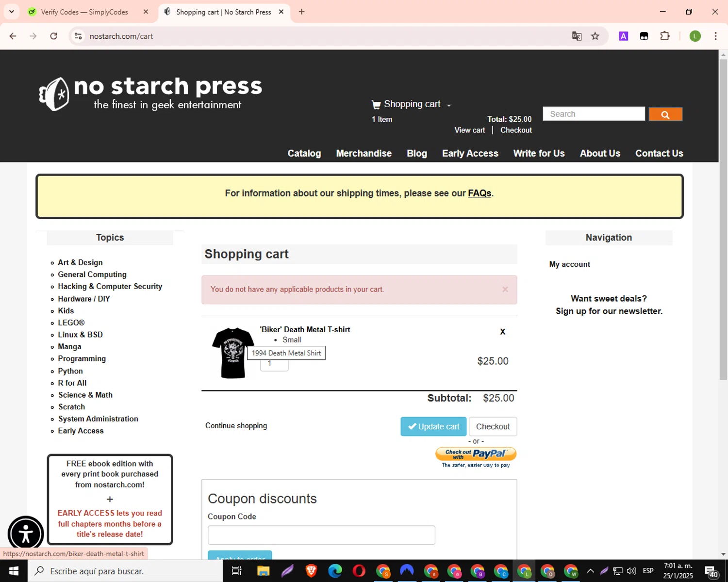The image size is (728, 582).
Task: Click the Windows taskbar search box
Action: (x=125, y=571)
